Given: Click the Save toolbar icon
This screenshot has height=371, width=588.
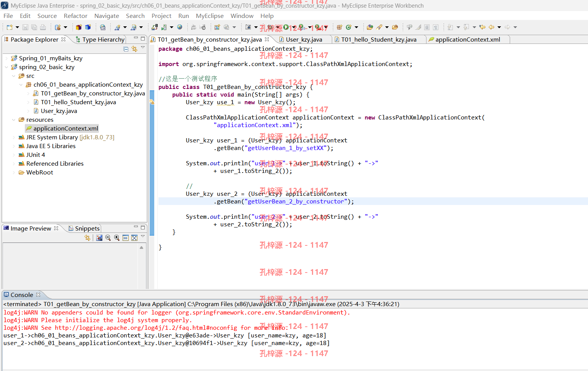Looking at the screenshot, I should point(25,27).
